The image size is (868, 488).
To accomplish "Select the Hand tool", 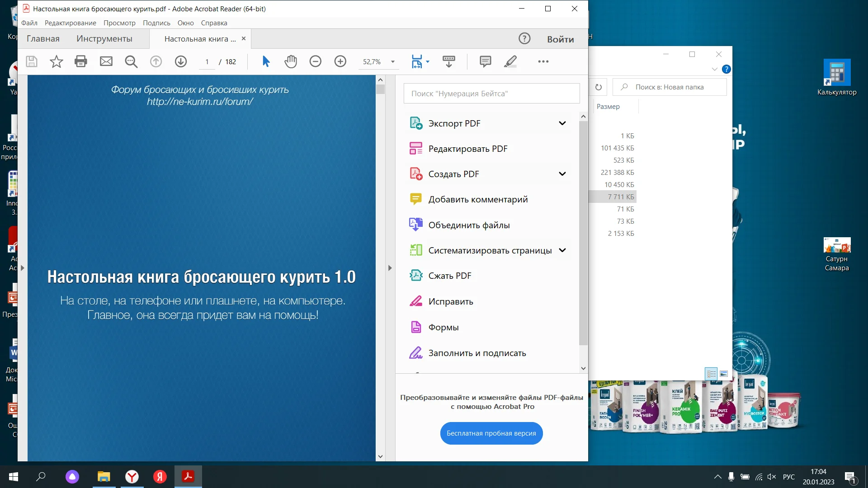I will (291, 61).
